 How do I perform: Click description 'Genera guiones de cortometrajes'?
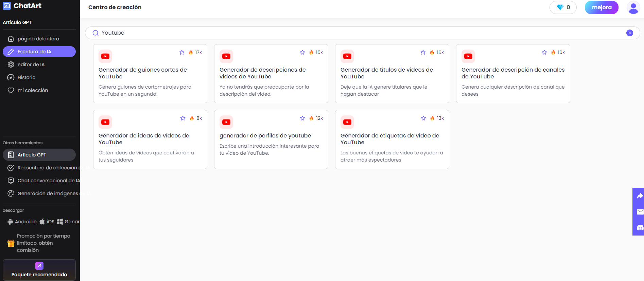click(x=145, y=91)
